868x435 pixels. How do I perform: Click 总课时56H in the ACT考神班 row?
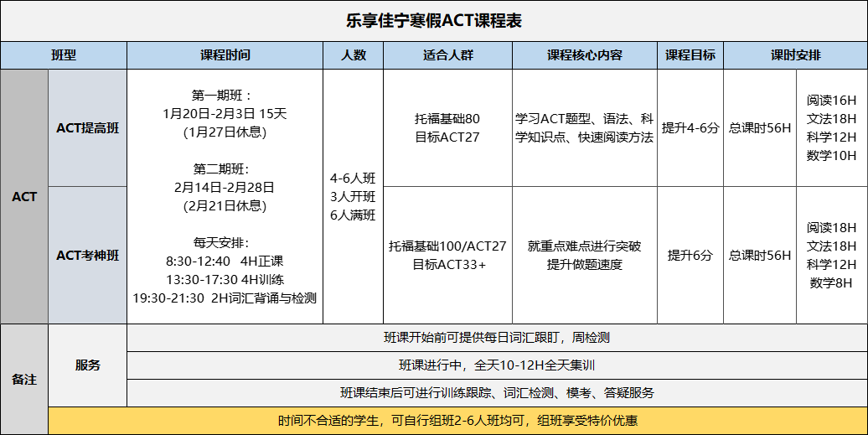pos(759,255)
